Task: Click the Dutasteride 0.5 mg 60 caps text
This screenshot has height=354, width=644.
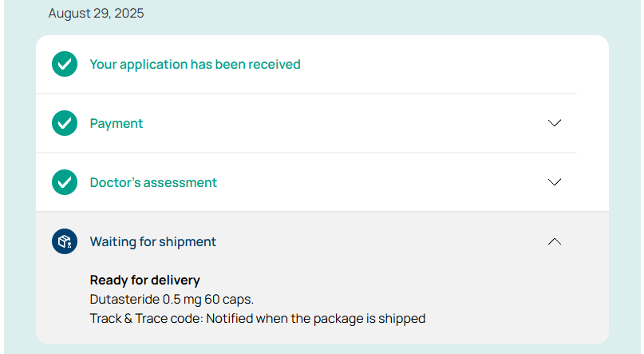Action: 172,300
